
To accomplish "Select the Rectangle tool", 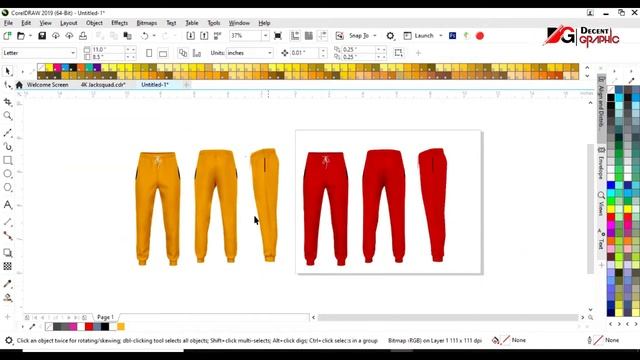I will 8,160.
